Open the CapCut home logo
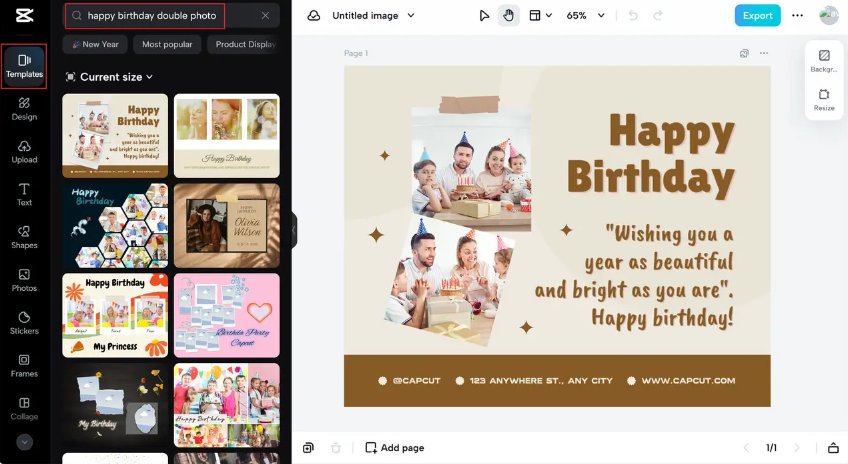The width and height of the screenshot is (848, 464). 24,15
